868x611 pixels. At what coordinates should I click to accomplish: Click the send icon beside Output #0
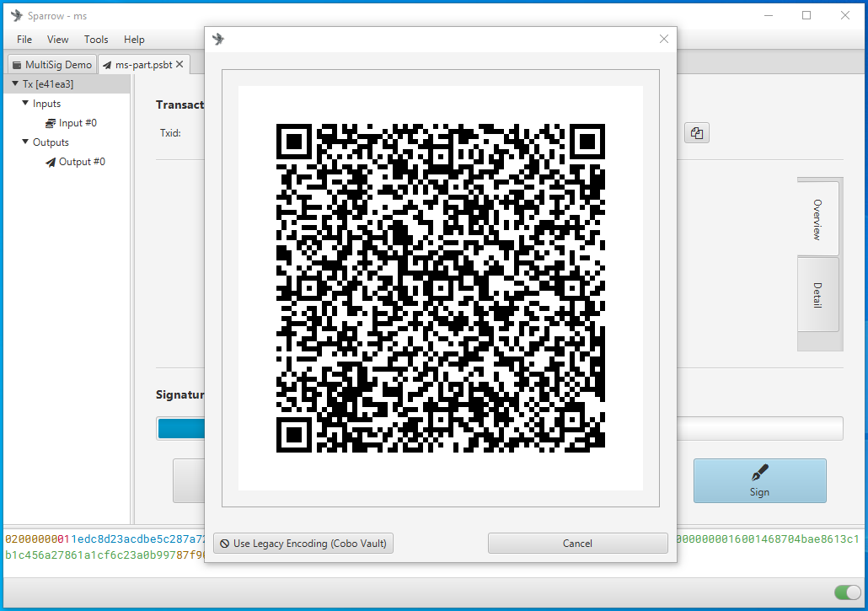tap(51, 162)
